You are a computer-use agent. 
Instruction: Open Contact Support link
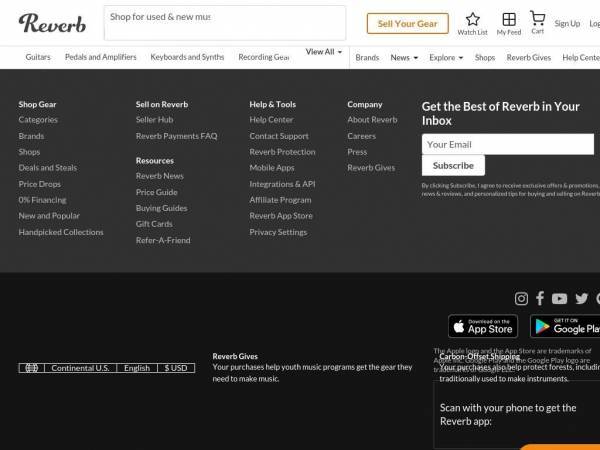pos(279,136)
